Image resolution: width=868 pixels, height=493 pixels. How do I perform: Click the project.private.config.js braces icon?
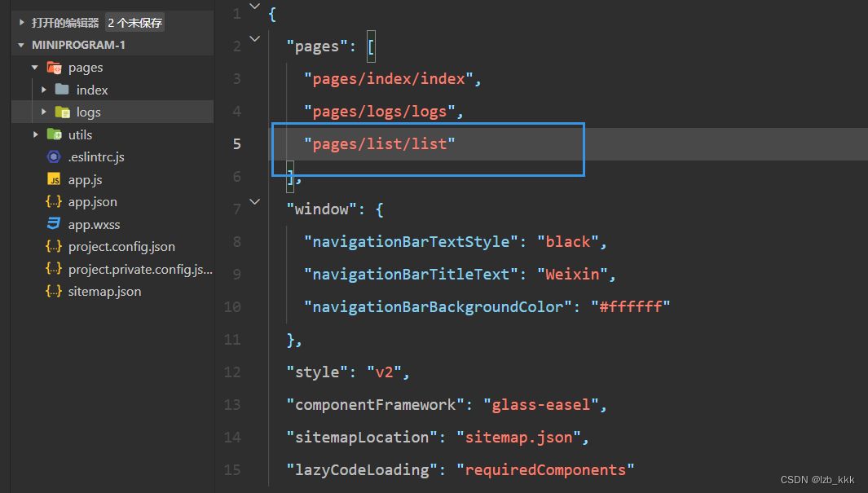click(54, 270)
